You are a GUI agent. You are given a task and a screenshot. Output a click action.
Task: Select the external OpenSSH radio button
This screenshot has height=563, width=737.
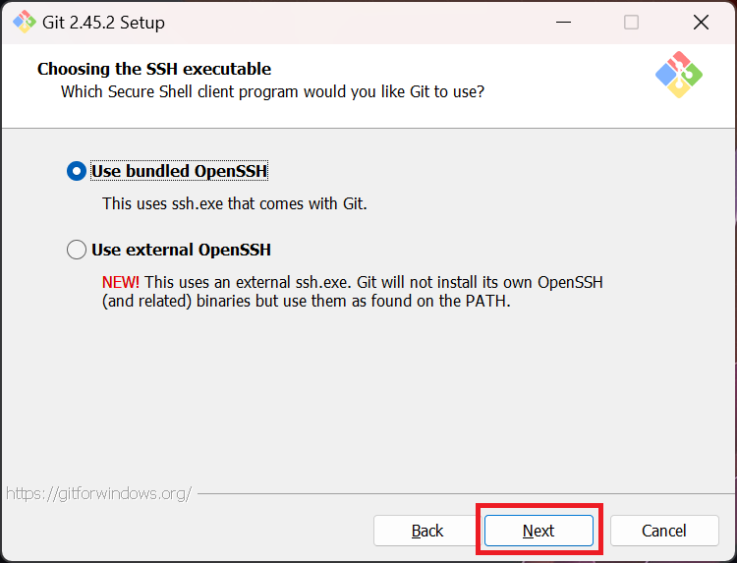(x=77, y=250)
